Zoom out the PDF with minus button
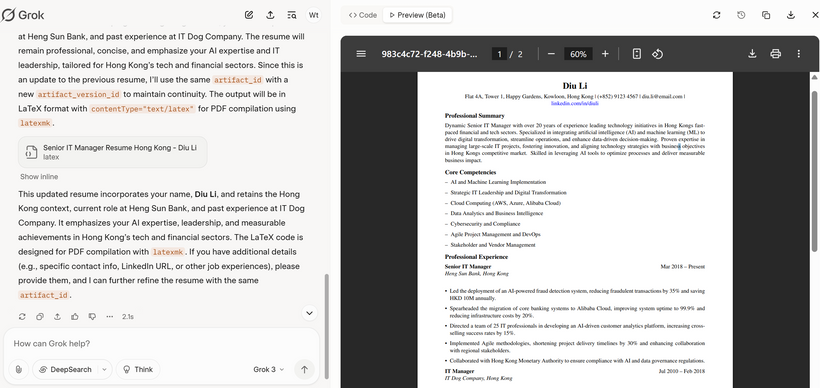Image resolution: width=820 pixels, height=388 pixels. [x=551, y=54]
